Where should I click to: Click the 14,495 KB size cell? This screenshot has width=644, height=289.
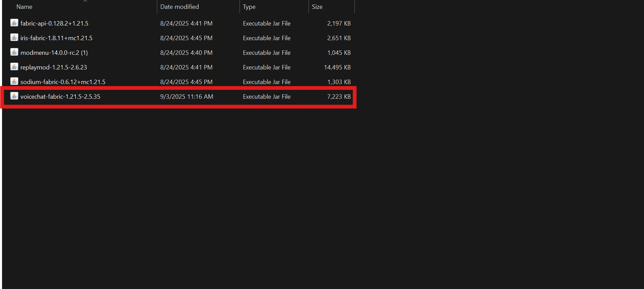(337, 67)
